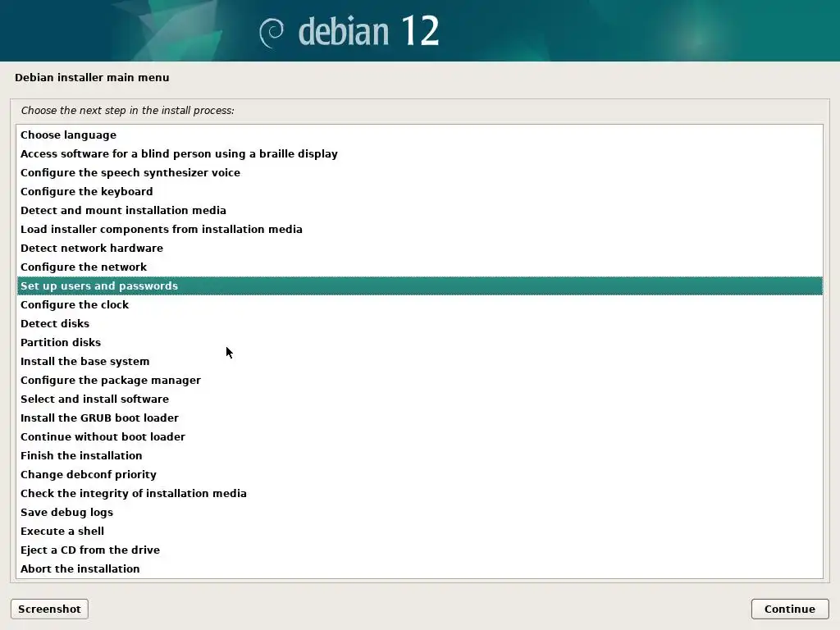
Task: Choose 'Finish the installation' entry
Action: click(x=419, y=455)
